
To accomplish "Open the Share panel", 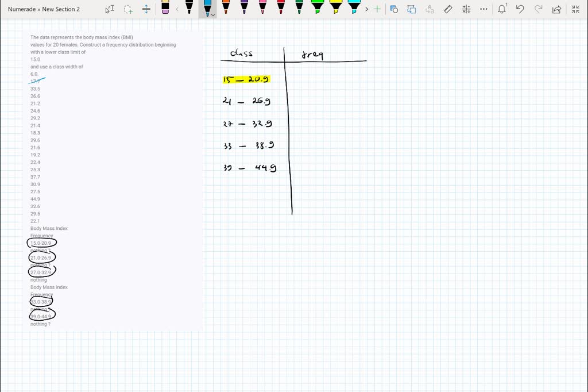I will [x=557, y=9].
